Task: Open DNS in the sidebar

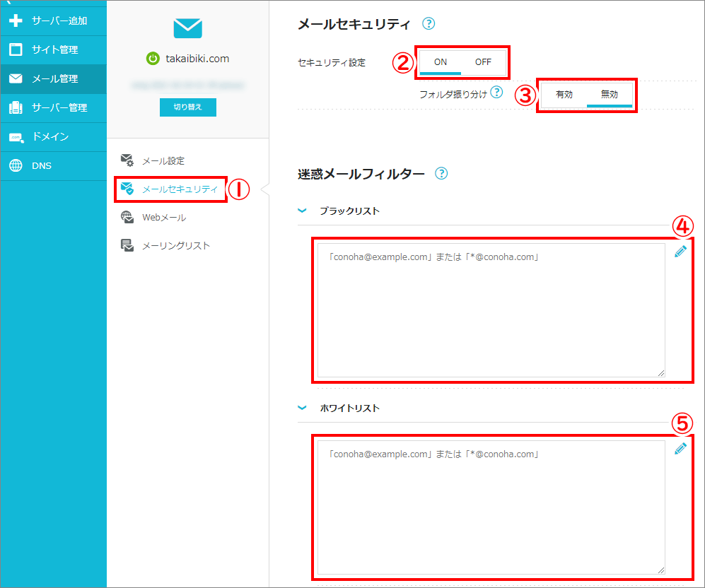Action: click(54, 166)
